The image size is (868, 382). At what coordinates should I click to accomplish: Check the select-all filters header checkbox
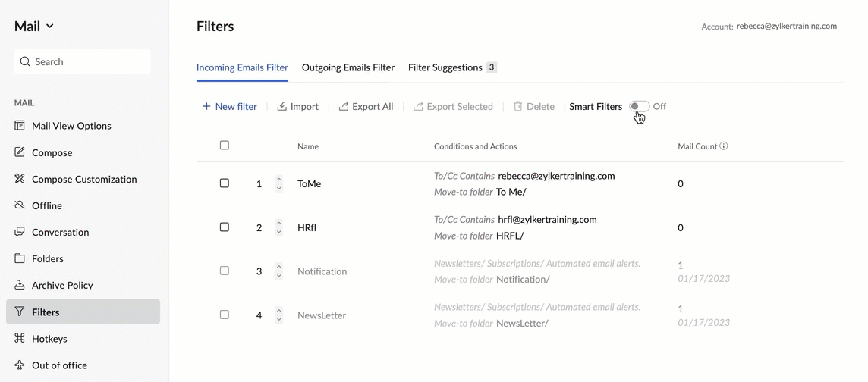[224, 146]
